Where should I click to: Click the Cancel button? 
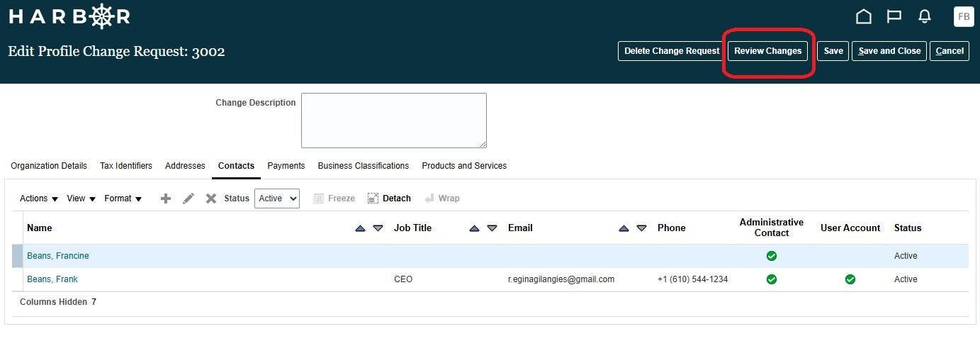pos(950,51)
